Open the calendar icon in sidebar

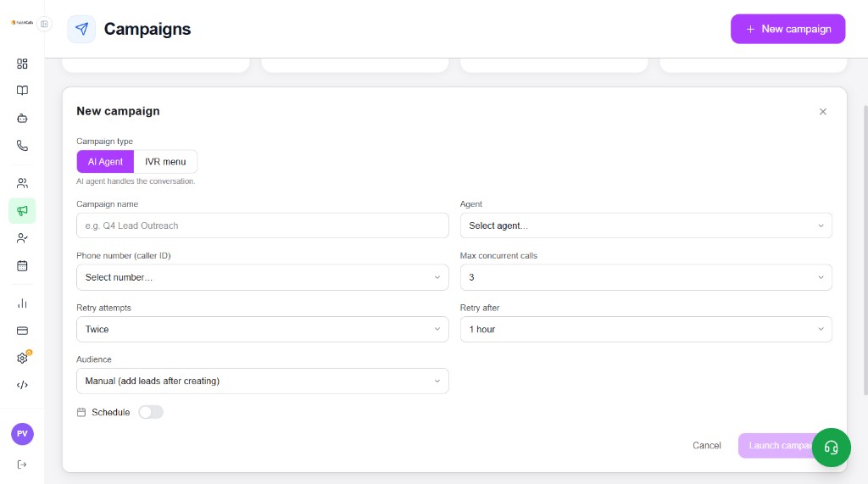coord(22,266)
